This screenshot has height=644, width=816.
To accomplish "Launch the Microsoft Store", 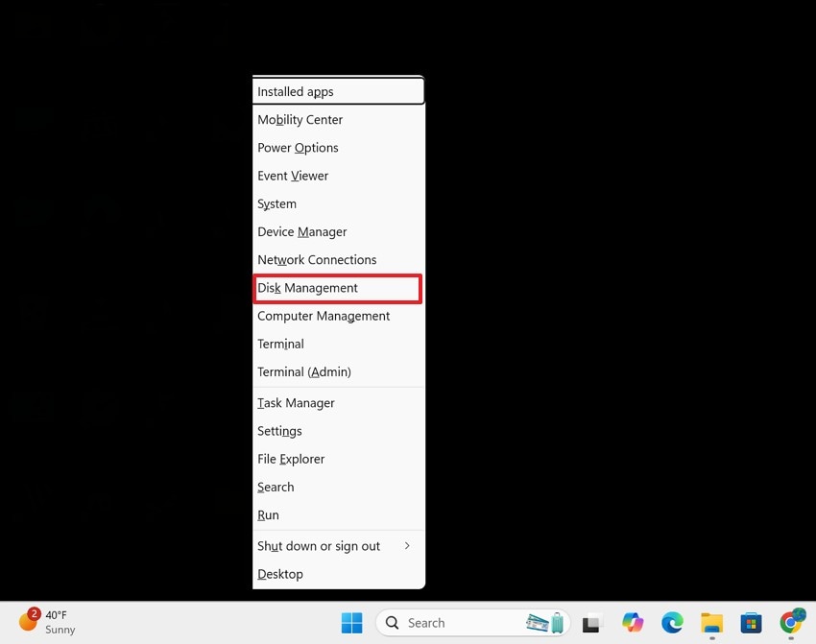I will click(751, 623).
